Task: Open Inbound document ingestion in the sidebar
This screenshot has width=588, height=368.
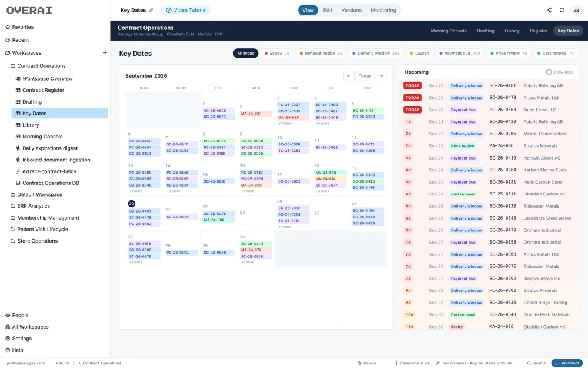Action: 56,160
